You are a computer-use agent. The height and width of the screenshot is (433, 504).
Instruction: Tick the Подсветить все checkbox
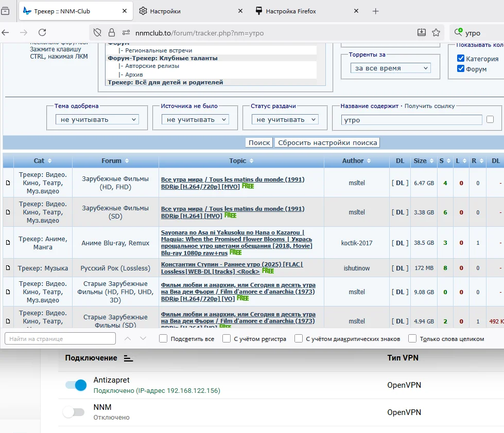pos(163,339)
